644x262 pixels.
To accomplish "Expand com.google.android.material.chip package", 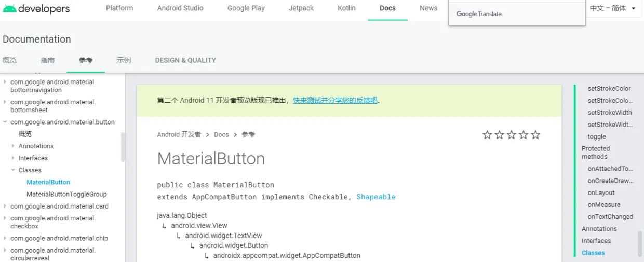I will [x=5, y=239].
